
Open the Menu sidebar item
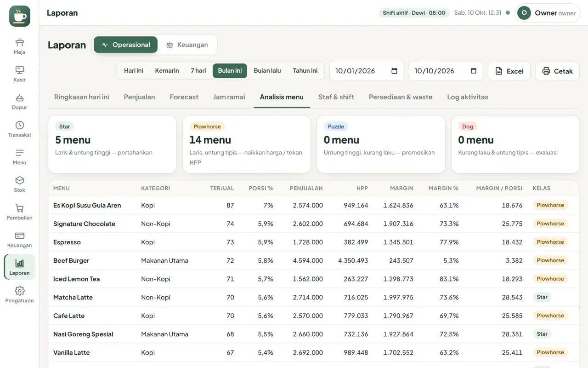(20, 157)
